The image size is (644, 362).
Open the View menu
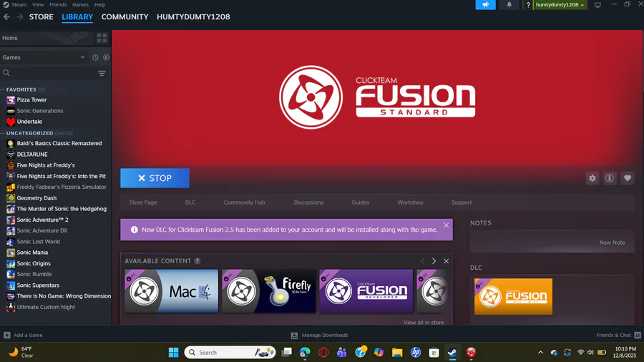point(38,4)
